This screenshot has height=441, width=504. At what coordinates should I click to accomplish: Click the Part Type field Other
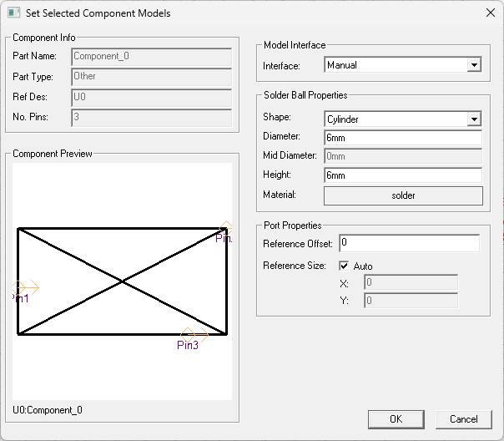tap(151, 77)
